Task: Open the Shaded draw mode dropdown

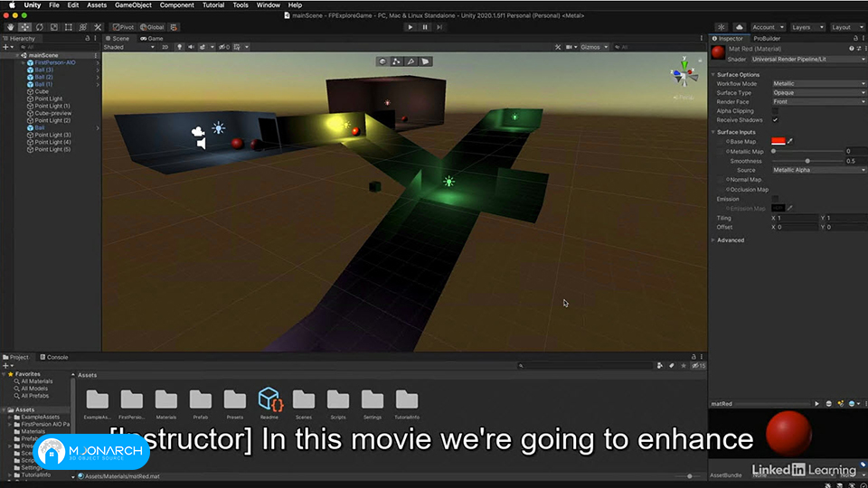Action: point(129,47)
